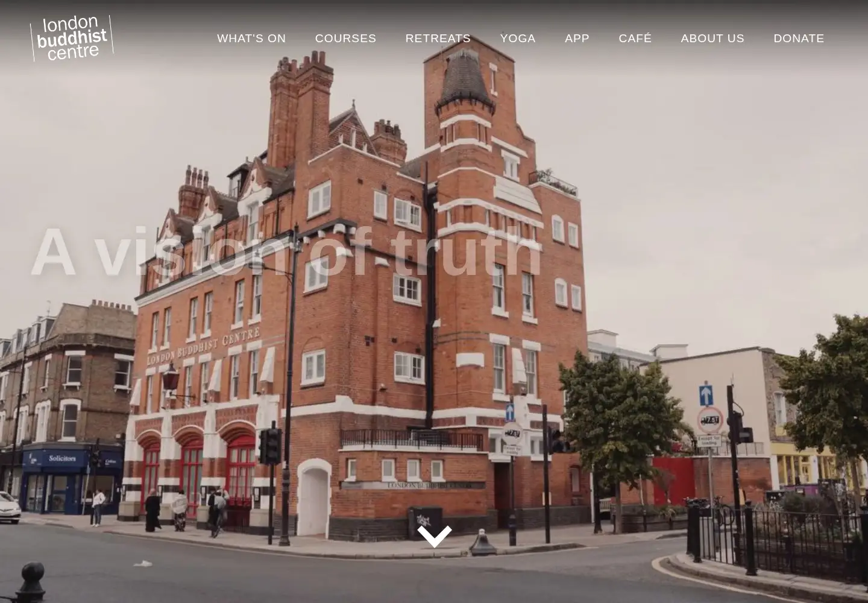
Task: Go to the Courses page
Action: 345,38
